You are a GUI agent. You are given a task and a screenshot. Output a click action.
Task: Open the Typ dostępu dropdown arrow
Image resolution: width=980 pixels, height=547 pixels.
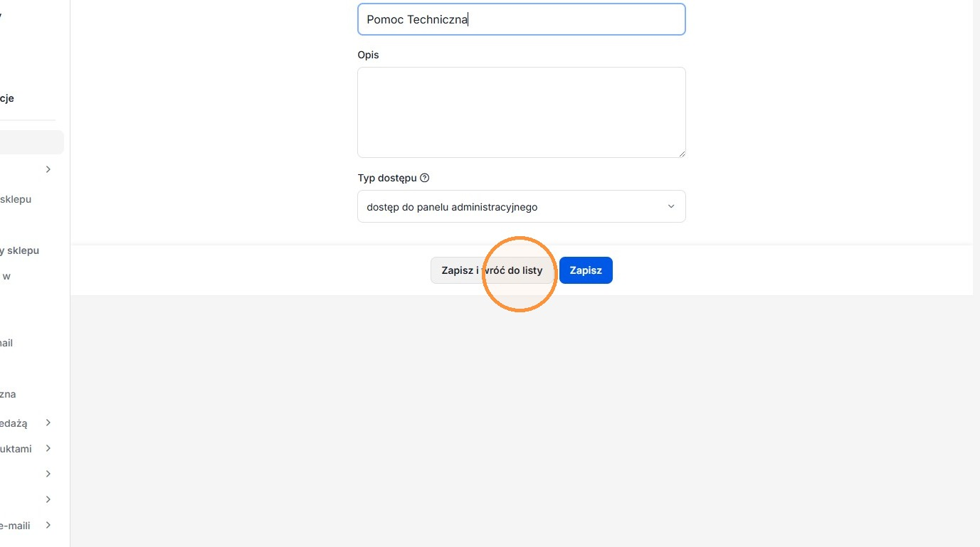tap(670, 206)
